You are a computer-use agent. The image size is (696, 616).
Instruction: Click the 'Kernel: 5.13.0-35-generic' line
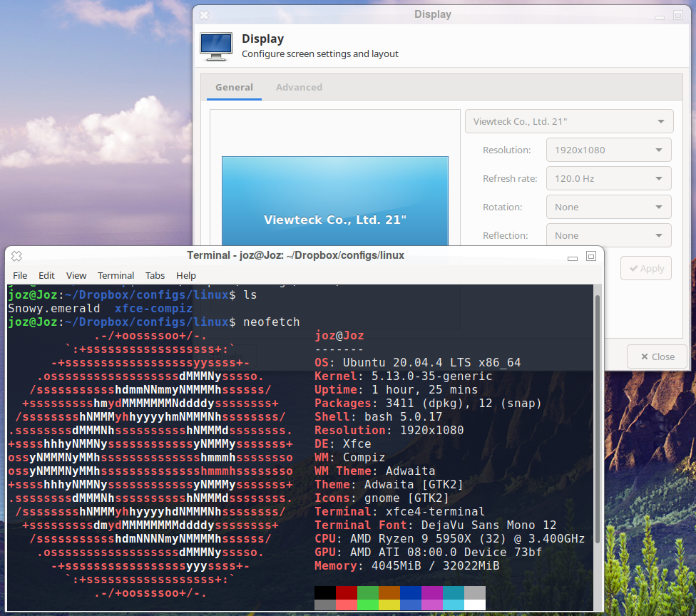tap(403, 376)
